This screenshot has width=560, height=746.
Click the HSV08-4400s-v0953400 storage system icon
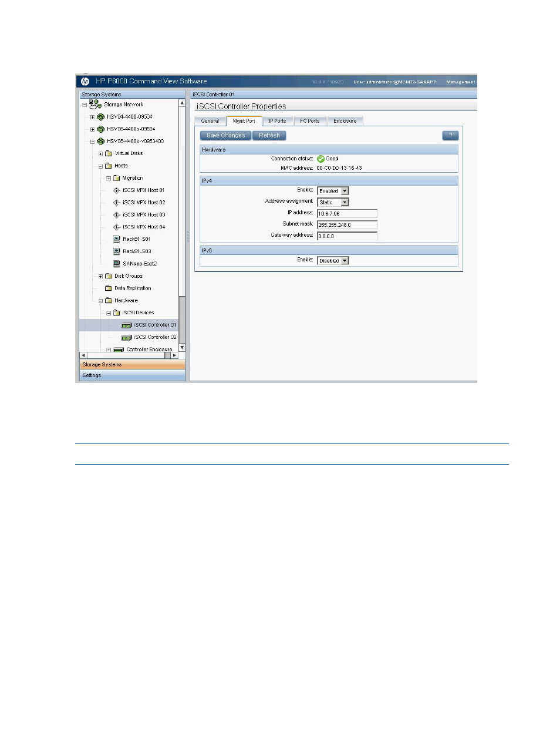point(100,142)
